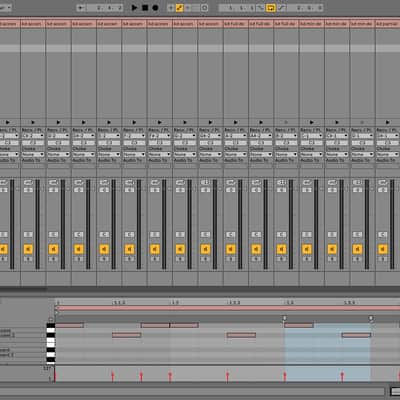Solo the rightmost chain

pyautogui.click(x=383, y=259)
